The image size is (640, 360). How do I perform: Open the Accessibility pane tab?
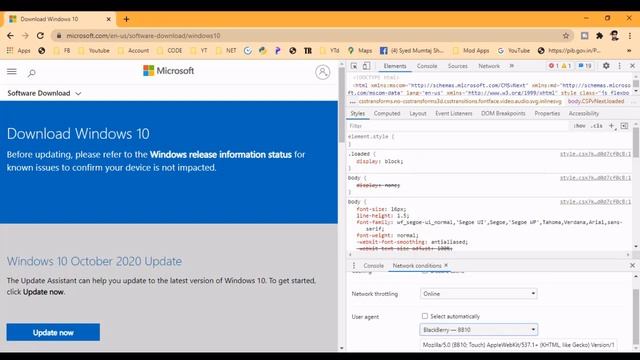[x=584, y=113]
